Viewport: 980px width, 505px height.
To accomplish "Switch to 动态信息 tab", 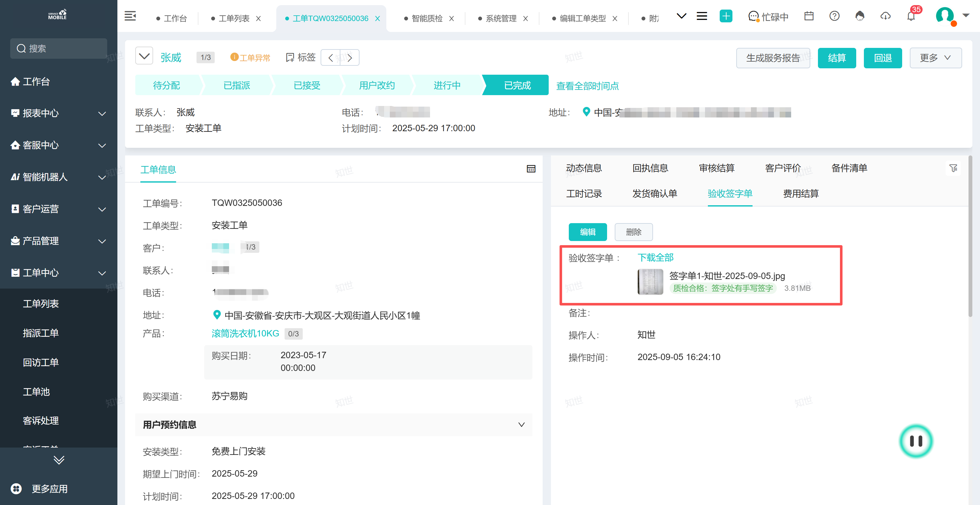I will (584, 168).
